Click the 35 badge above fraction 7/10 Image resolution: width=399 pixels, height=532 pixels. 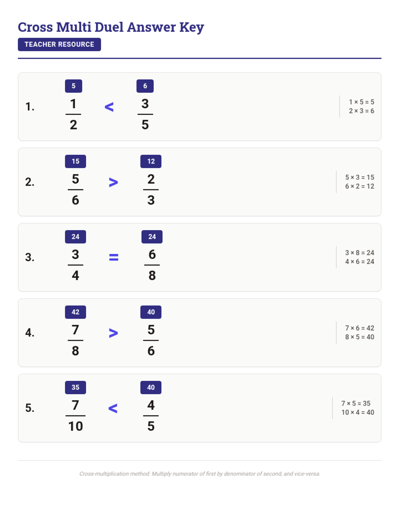(x=75, y=387)
